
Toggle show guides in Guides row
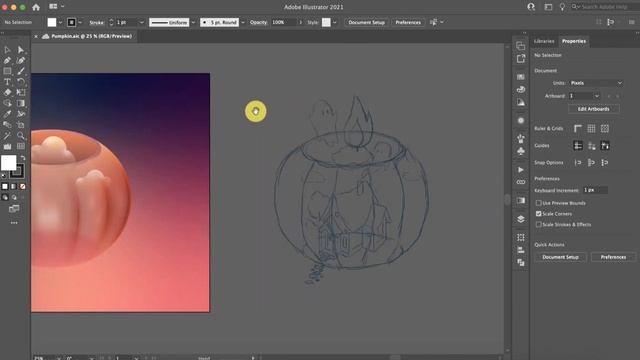pos(578,145)
